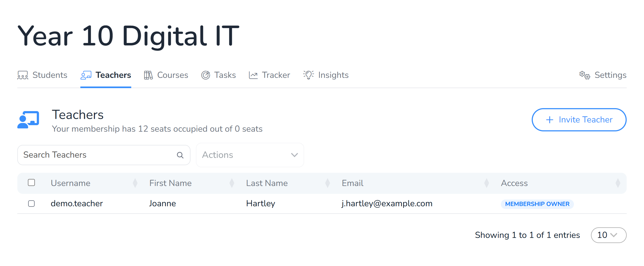Sort table by Username column arrows
644x266 pixels.
click(135, 183)
